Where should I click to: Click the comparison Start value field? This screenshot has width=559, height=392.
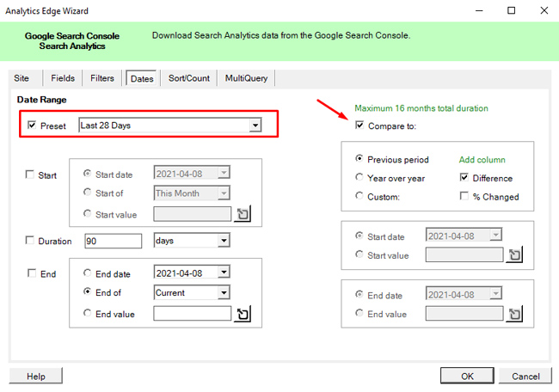[464, 254]
